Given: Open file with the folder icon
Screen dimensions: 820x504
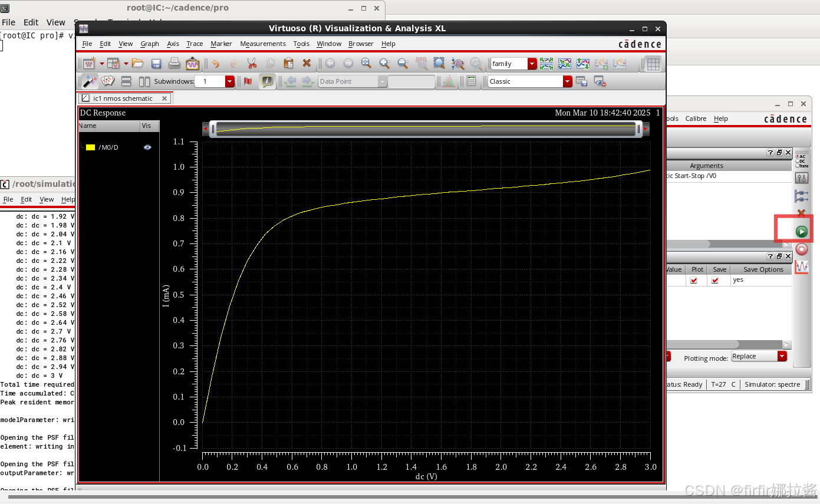Looking at the screenshot, I should [137, 64].
